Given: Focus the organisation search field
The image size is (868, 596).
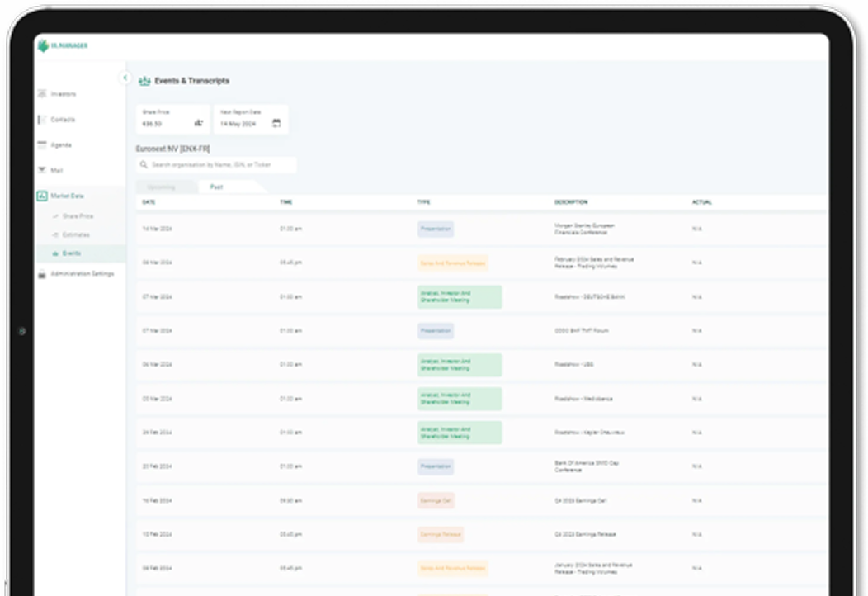Looking at the screenshot, I should tap(216, 164).
